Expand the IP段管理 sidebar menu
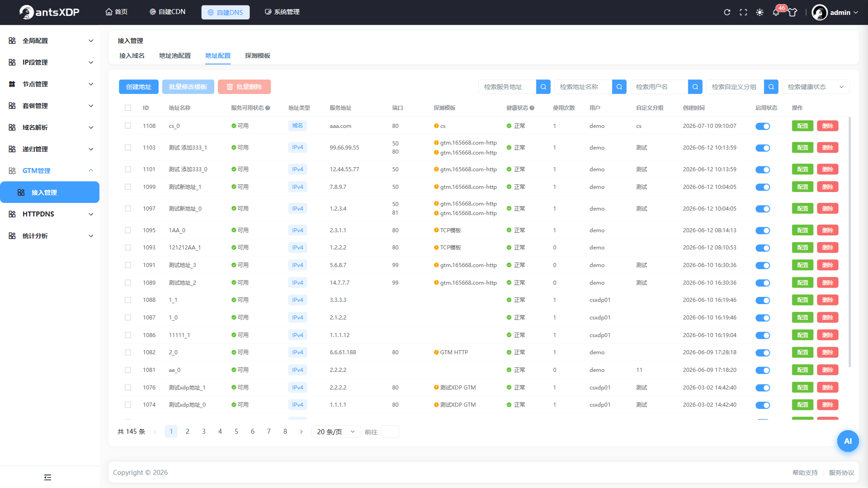 pos(50,62)
